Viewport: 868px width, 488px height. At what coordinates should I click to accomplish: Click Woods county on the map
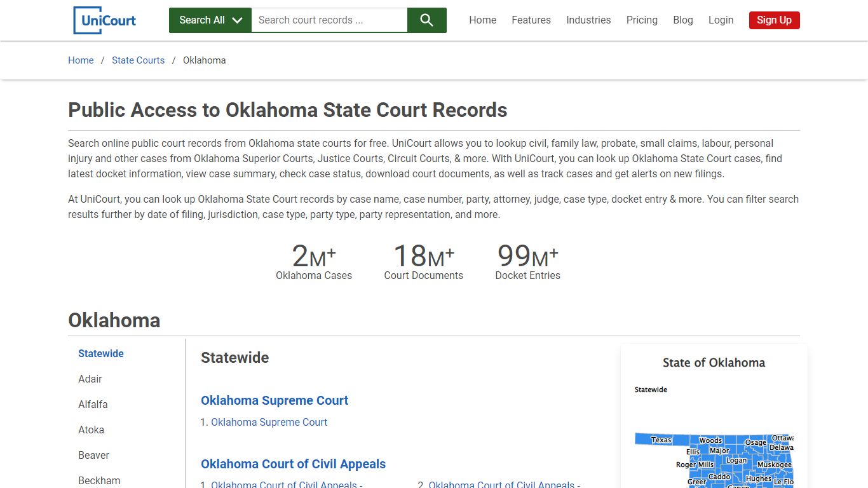tap(710, 440)
